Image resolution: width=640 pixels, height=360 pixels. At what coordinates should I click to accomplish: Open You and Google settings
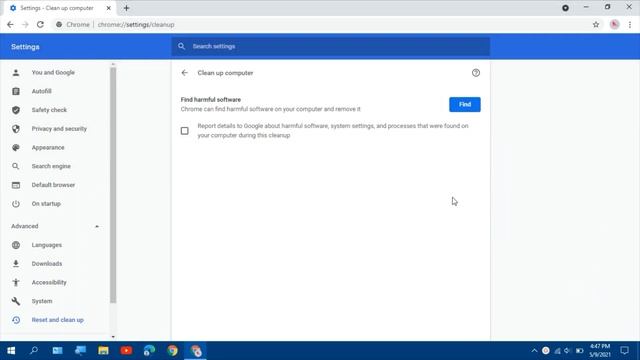[x=53, y=72]
